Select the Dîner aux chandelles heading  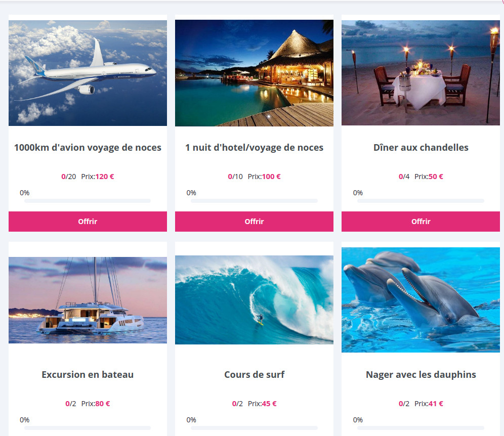click(x=421, y=148)
